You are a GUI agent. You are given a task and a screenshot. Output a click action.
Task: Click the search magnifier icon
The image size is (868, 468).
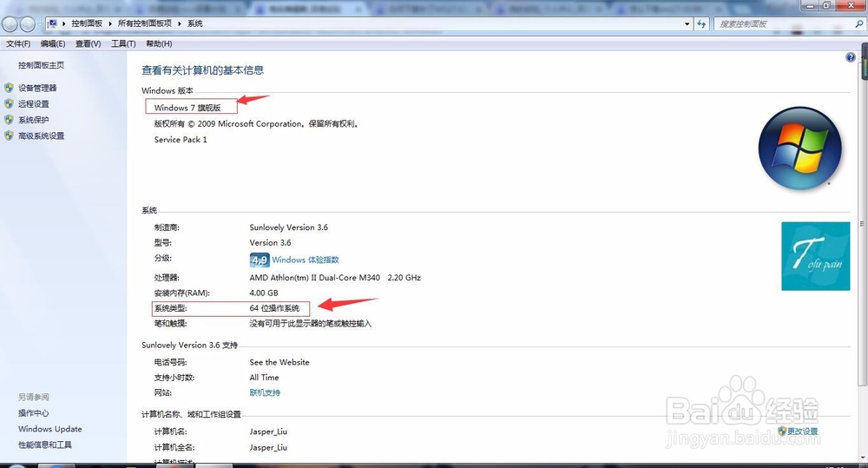coord(858,23)
